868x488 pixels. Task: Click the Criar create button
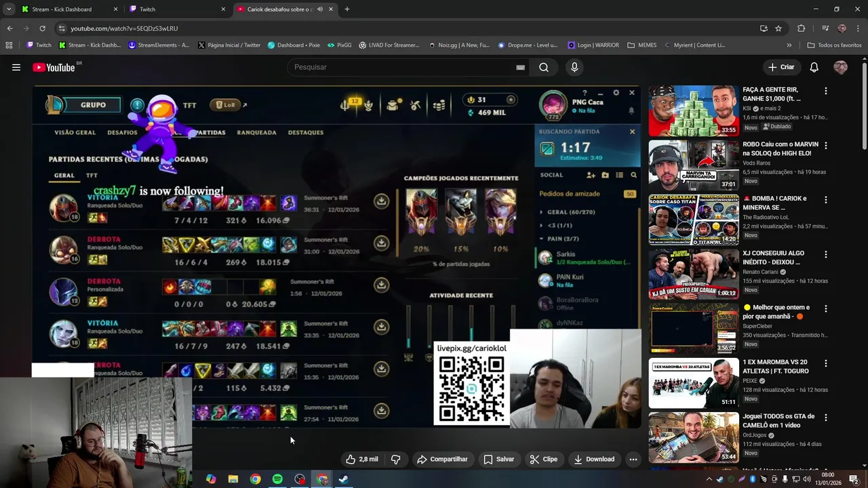pyautogui.click(x=781, y=67)
